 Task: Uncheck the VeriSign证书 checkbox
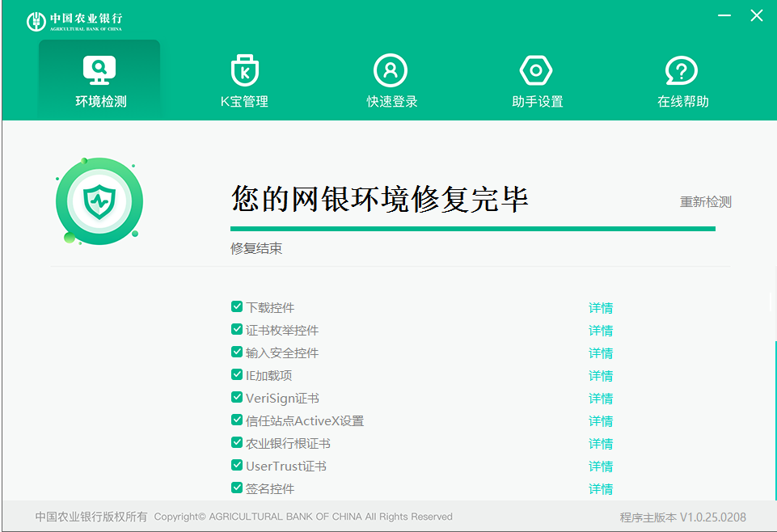point(236,398)
